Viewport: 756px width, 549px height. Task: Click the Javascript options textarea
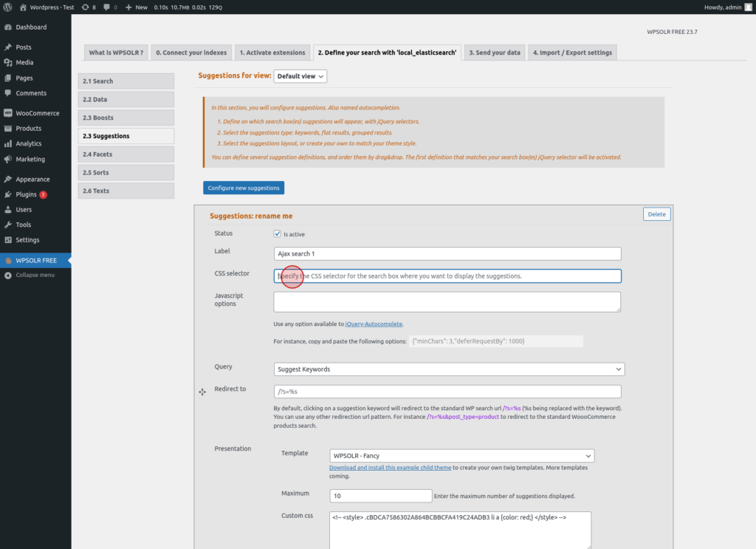pyautogui.click(x=447, y=302)
